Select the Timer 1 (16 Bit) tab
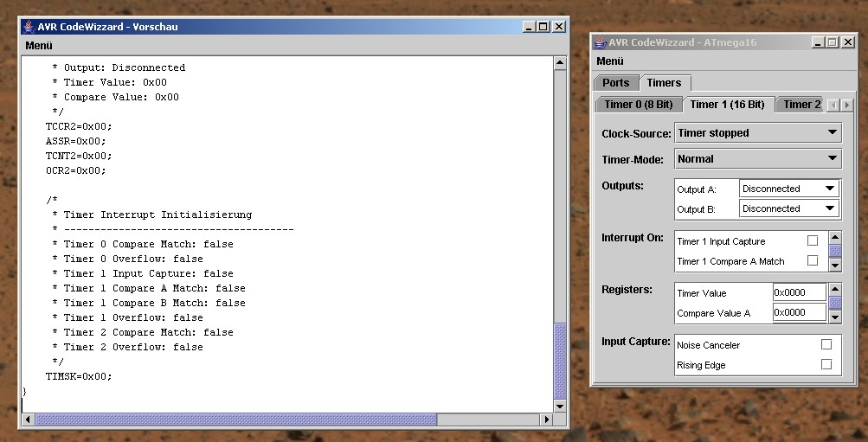Viewport: 868px width, 442px height. pos(728,105)
